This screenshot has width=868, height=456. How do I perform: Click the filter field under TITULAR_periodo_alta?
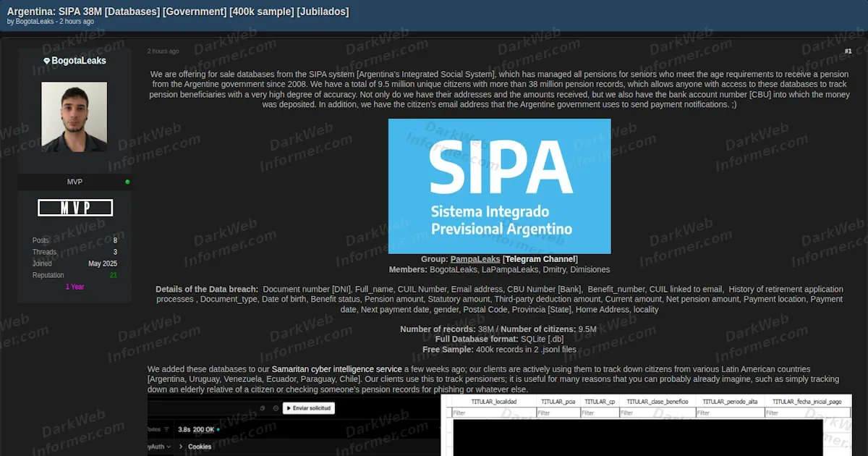[x=730, y=413]
